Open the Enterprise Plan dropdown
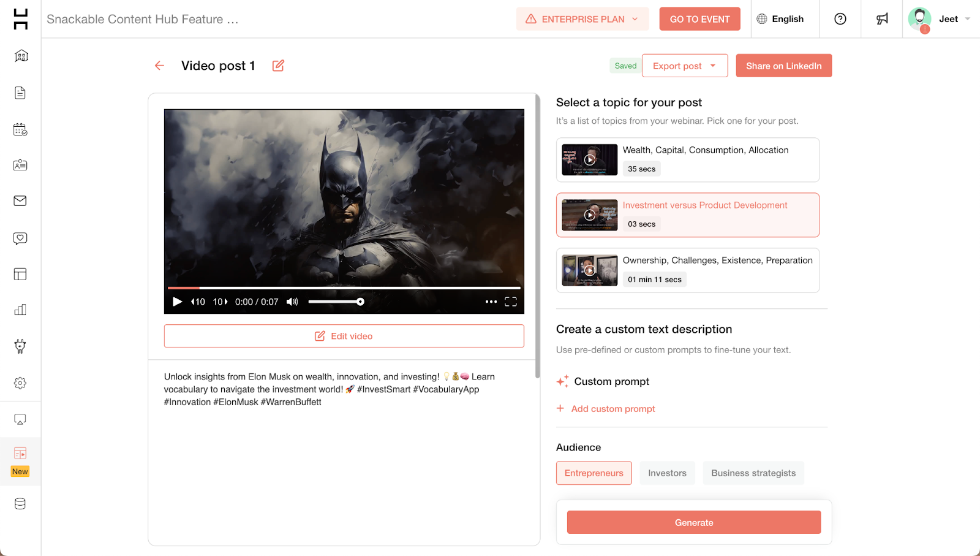The height and width of the screenshot is (556, 980). click(x=582, y=19)
